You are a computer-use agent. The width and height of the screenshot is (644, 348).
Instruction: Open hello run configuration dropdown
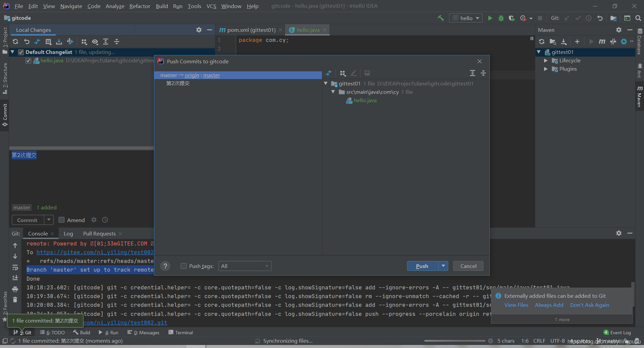pyautogui.click(x=466, y=18)
